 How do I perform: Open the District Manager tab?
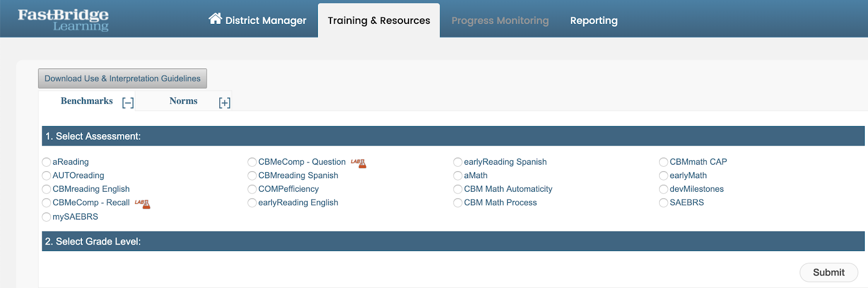[258, 20]
